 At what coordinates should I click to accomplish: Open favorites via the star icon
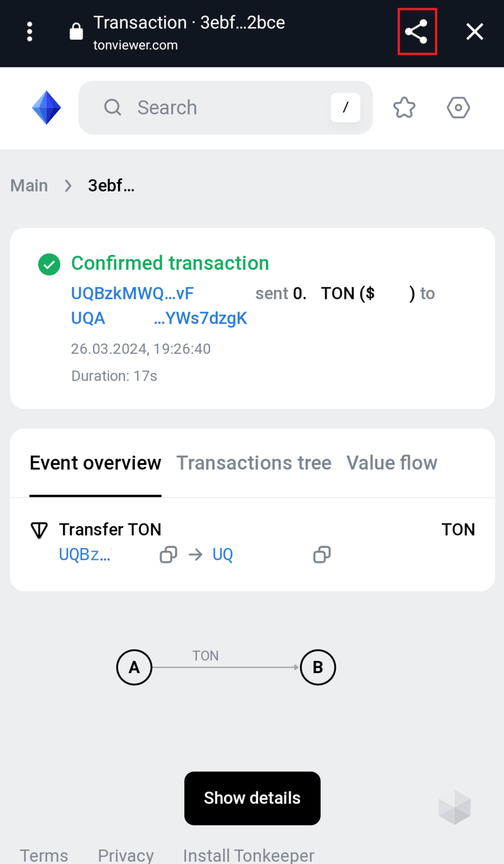(404, 107)
